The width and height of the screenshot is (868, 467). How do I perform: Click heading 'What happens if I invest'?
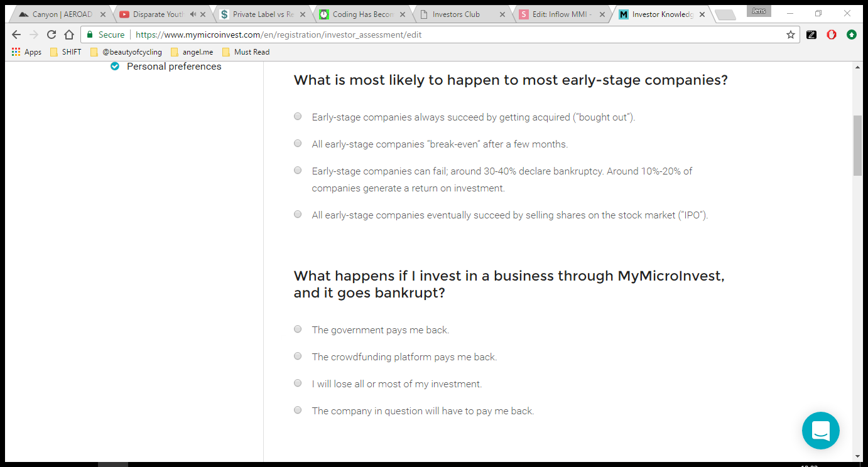tap(509, 284)
